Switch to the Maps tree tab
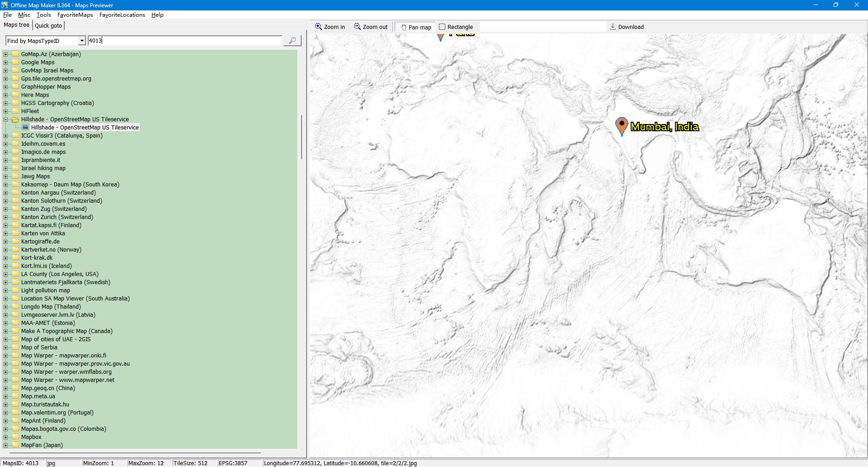Image resolution: width=868 pixels, height=467 pixels. (16, 25)
